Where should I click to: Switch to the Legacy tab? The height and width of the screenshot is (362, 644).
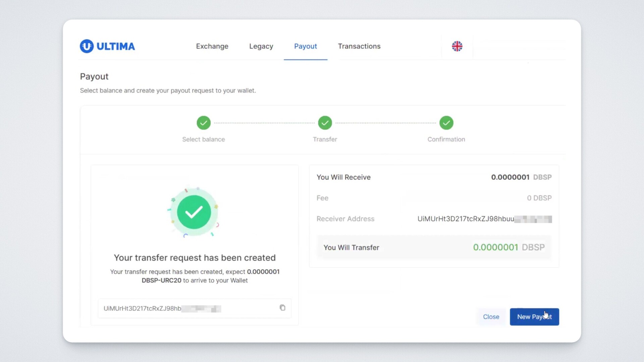coord(261,46)
